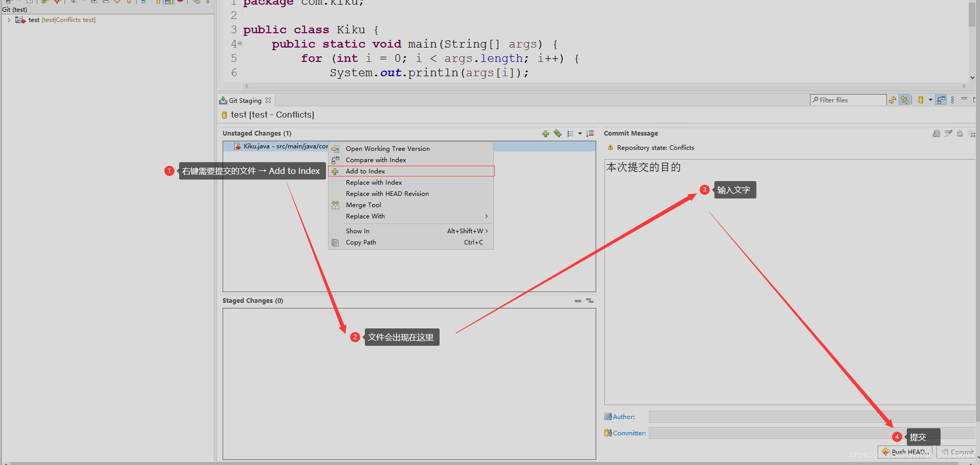
Task: Choose Add to Index from context menu
Action: click(411, 171)
